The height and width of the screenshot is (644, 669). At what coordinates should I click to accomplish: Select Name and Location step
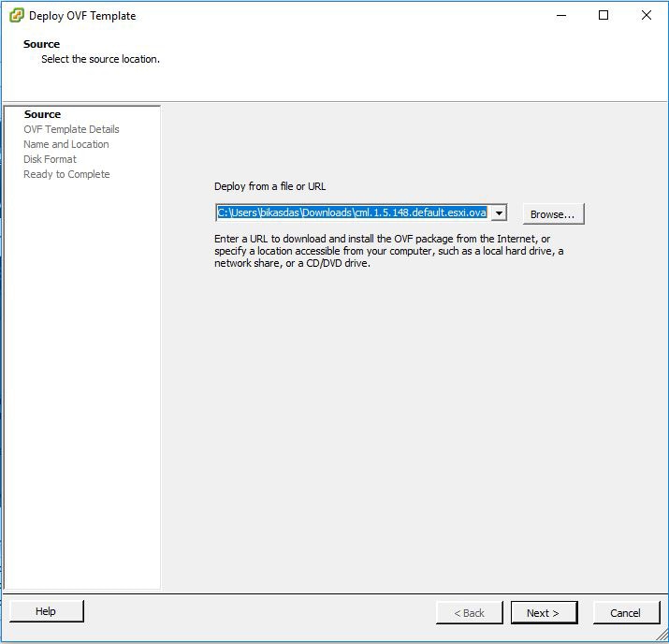coord(66,144)
